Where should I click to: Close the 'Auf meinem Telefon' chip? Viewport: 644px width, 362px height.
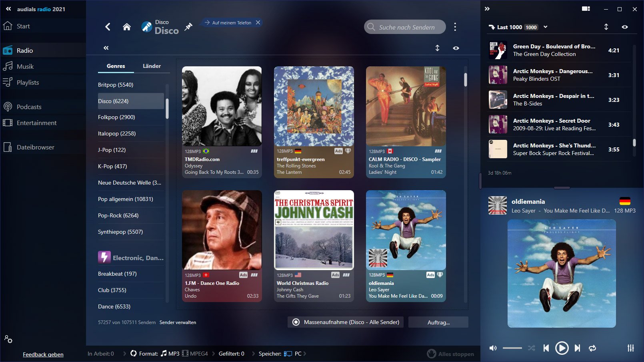pos(258,22)
